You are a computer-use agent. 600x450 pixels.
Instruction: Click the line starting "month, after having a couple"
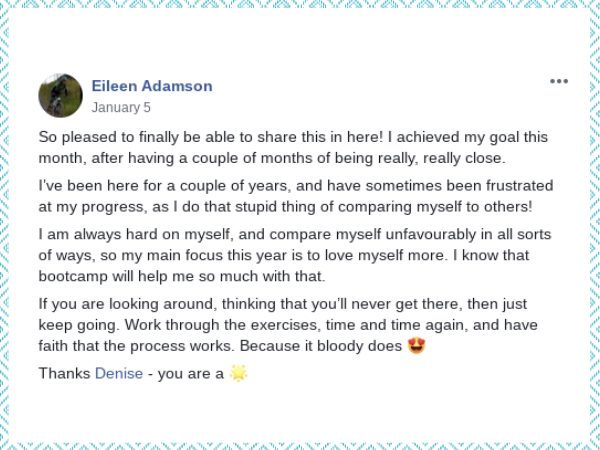(272, 158)
